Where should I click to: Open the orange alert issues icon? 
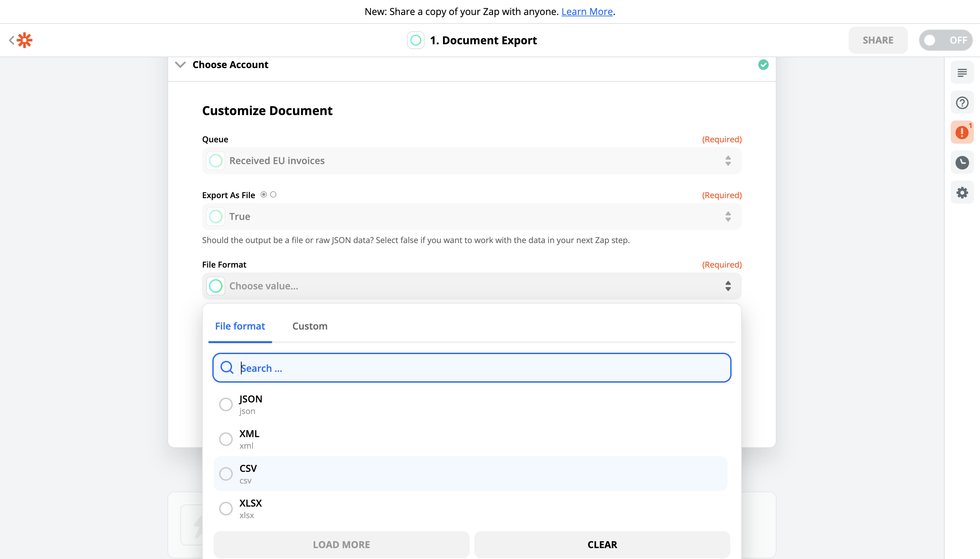pos(962,132)
